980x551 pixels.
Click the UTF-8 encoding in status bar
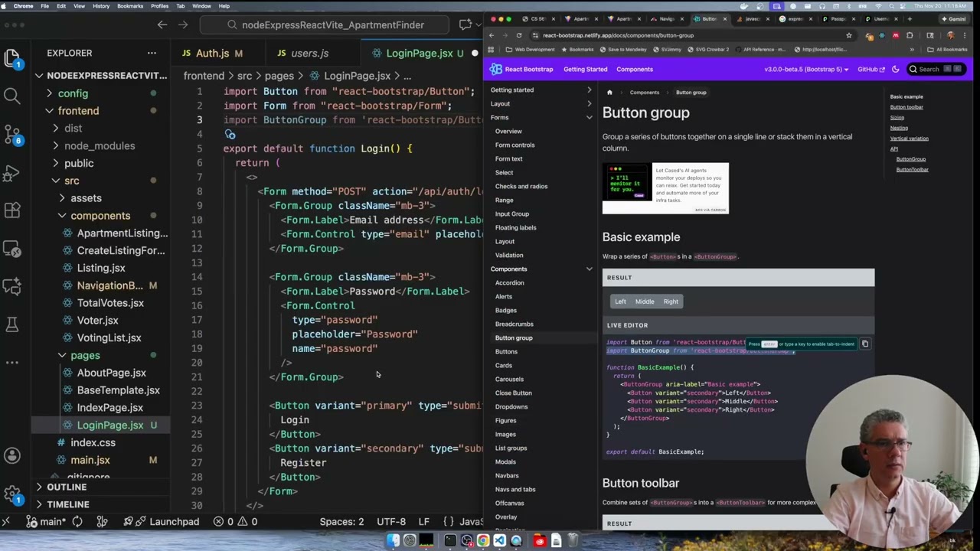click(391, 522)
